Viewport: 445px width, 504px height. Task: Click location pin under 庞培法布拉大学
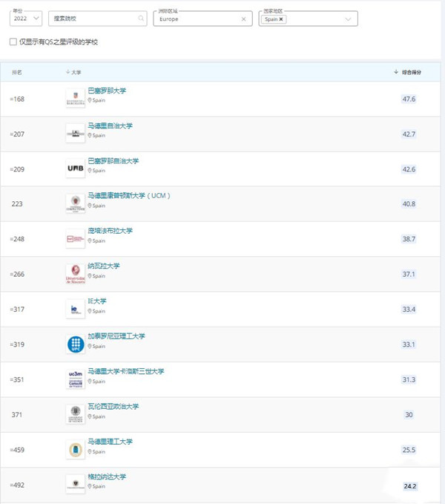point(90,240)
